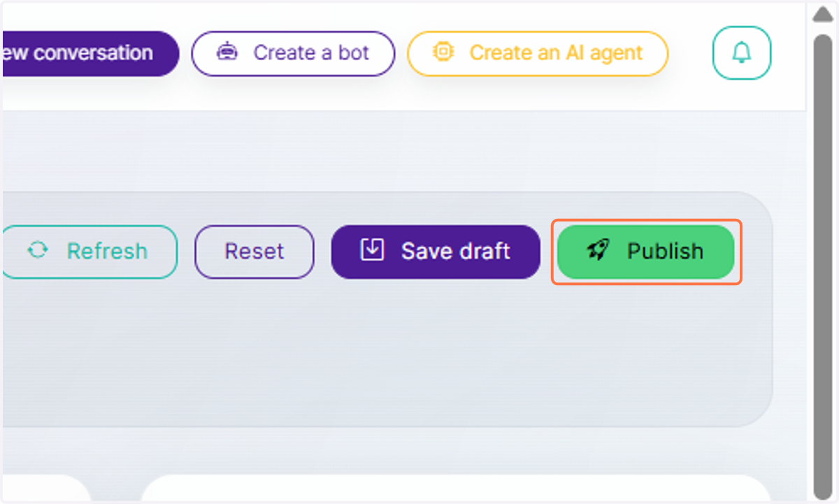Click the Publish button
This screenshot has width=839, height=504.
pos(645,252)
